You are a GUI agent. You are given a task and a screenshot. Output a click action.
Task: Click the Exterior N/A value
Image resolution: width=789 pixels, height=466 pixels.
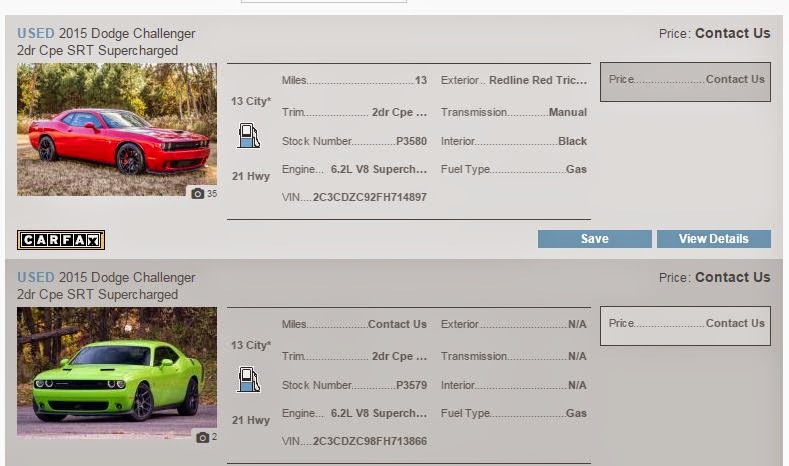click(x=577, y=325)
